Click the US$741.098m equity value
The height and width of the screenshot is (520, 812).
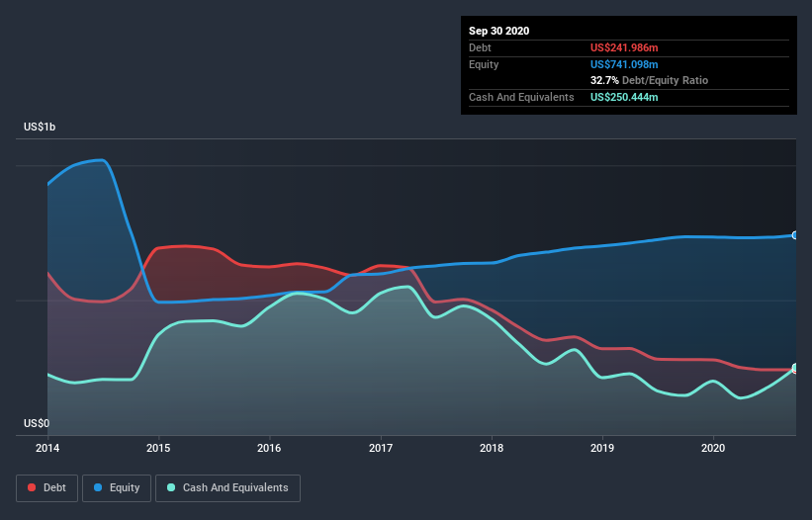pos(624,64)
